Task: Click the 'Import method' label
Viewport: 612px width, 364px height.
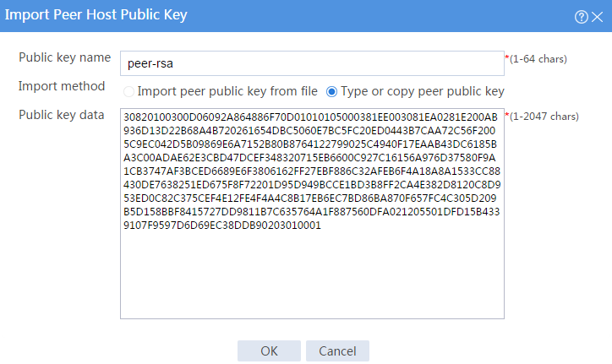Action: coord(62,86)
